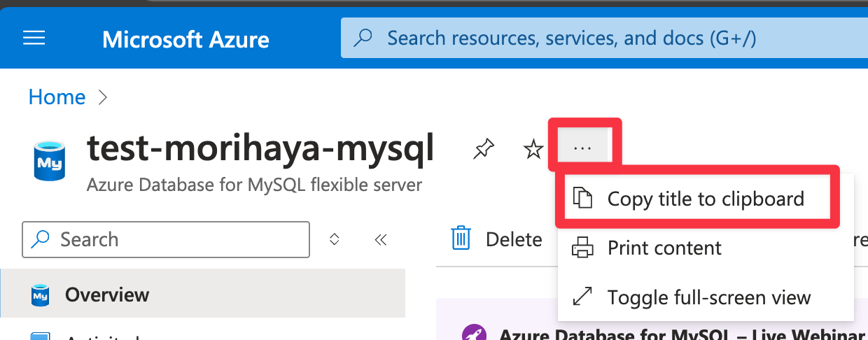This screenshot has width=868, height=340.
Task: Focus the resources, services, and docs search bar
Action: point(604,38)
